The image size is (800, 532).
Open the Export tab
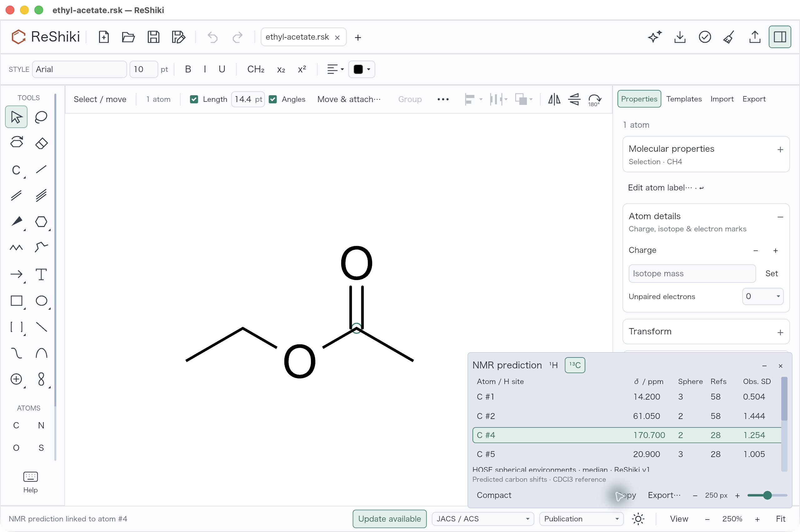pos(754,99)
